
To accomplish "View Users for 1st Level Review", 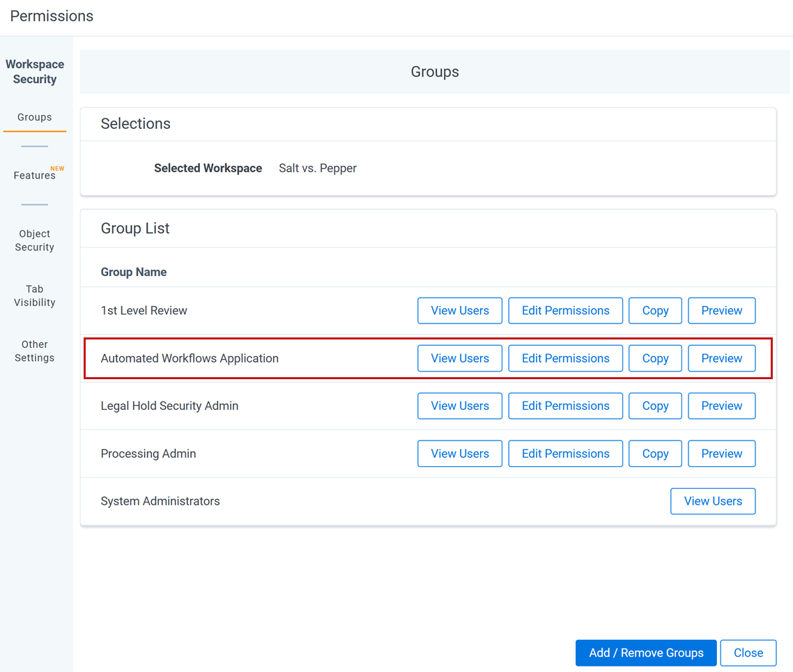I will pyautogui.click(x=460, y=311).
